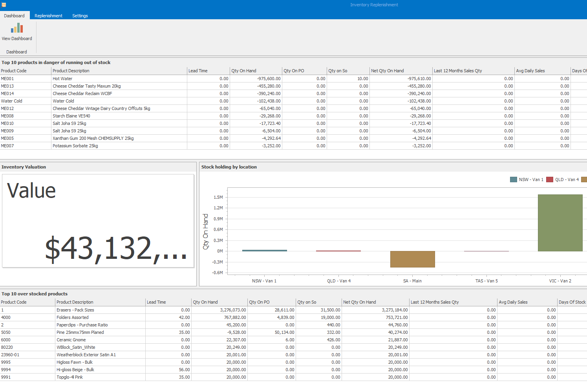
Task: Select the Dashboard tab
Action: (15, 16)
